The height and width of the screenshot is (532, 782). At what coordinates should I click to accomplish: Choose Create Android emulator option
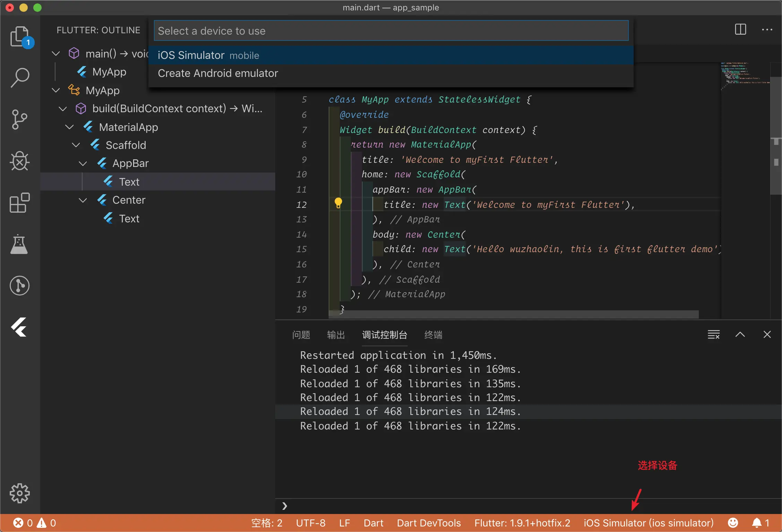(x=218, y=73)
